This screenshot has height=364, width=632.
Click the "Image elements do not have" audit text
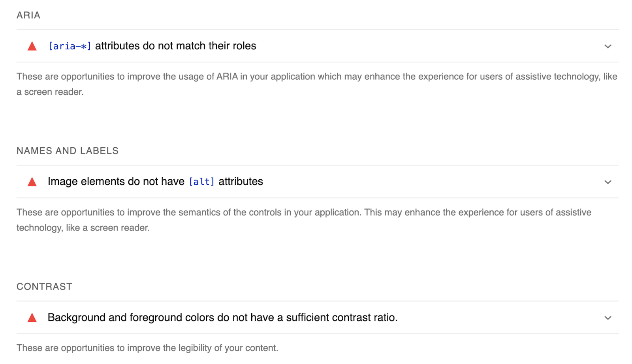point(116,182)
